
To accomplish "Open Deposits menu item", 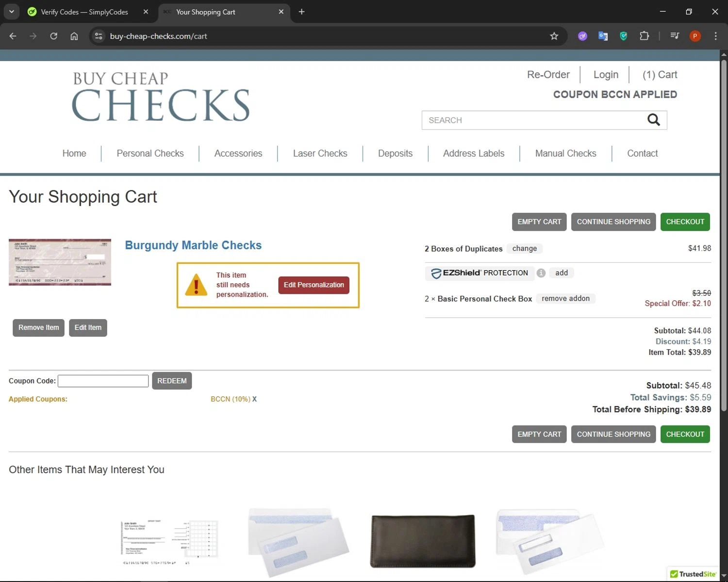I will (x=395, y=153).
